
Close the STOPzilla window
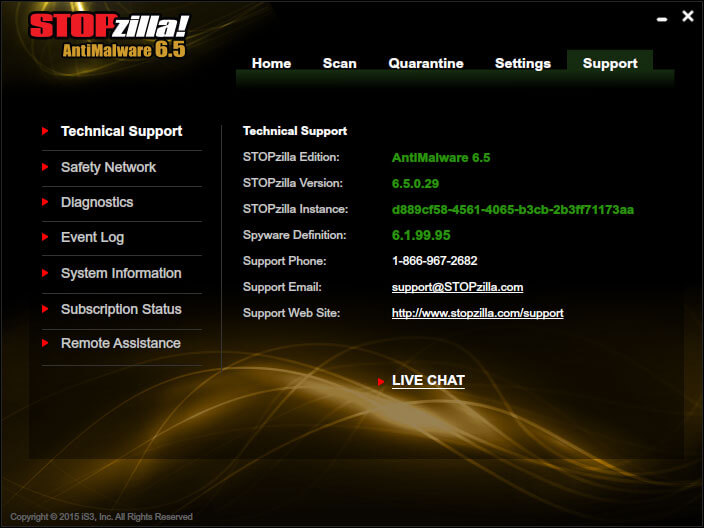tap(688, 16)
